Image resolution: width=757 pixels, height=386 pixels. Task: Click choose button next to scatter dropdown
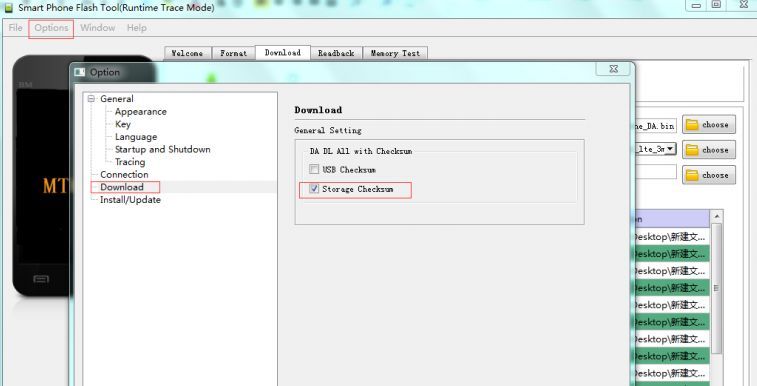[x=709, y=150]
